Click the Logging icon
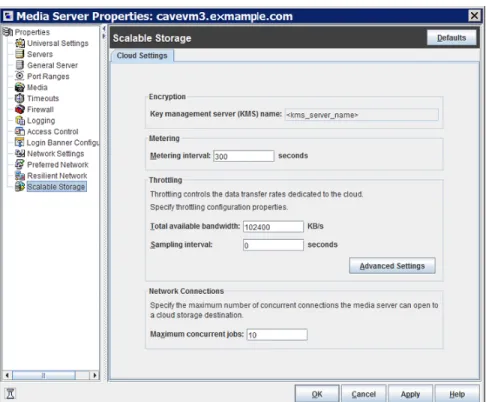The width and height of the screenshot is (486, 402). [20, 120]
